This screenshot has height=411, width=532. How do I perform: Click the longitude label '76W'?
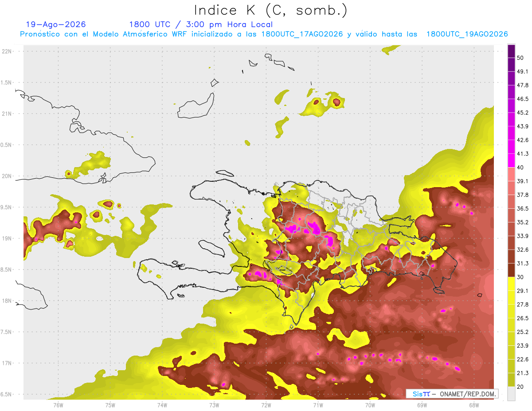[58, 405]
